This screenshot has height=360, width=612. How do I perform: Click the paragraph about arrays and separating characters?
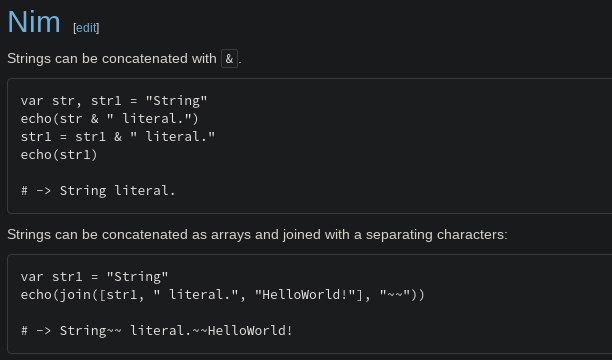pos(257,235)
